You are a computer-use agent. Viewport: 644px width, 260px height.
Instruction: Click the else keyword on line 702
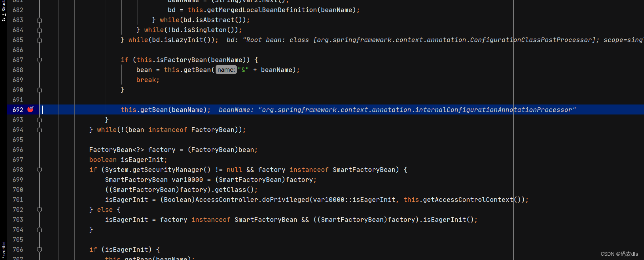pos(105,210)
